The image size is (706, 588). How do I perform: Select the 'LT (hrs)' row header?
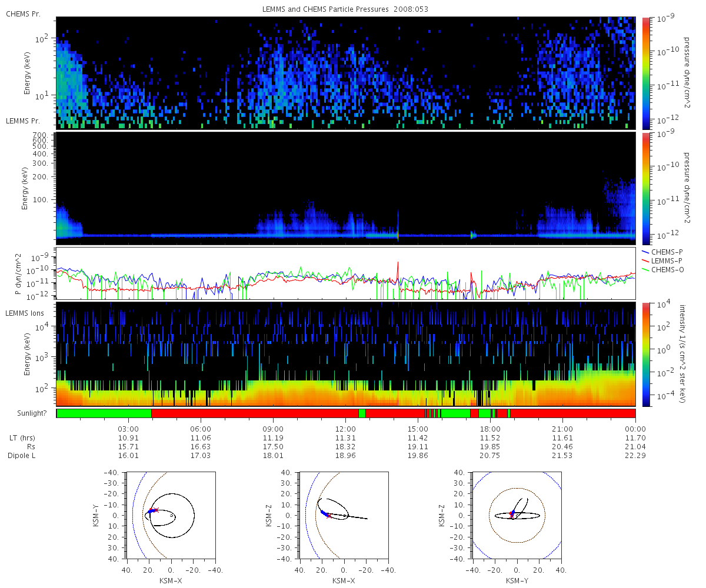(x=23, y=438)
